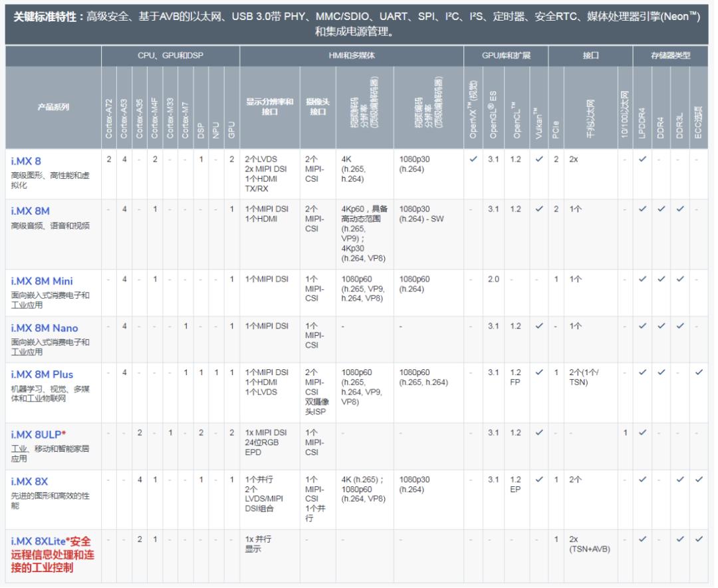Image resolution: width=718 pixels, height=588 pixels.
Task: Select the OpenGL ES column header
Action: coord(493,107)
